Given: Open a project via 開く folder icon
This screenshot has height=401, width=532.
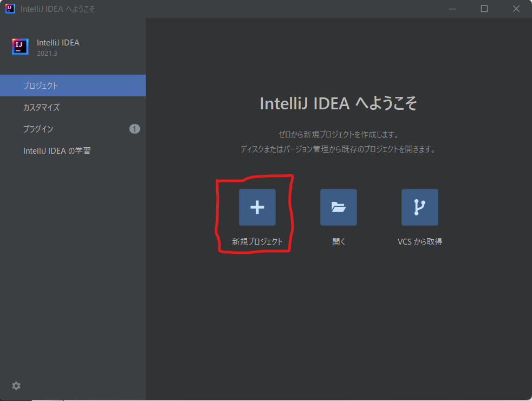Looking at the screenshot, I should click(338, 207).
